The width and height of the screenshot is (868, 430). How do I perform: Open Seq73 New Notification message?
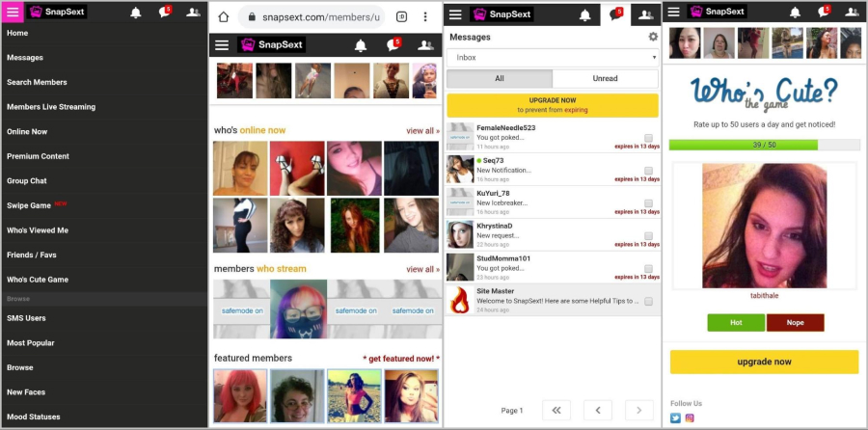553,170
